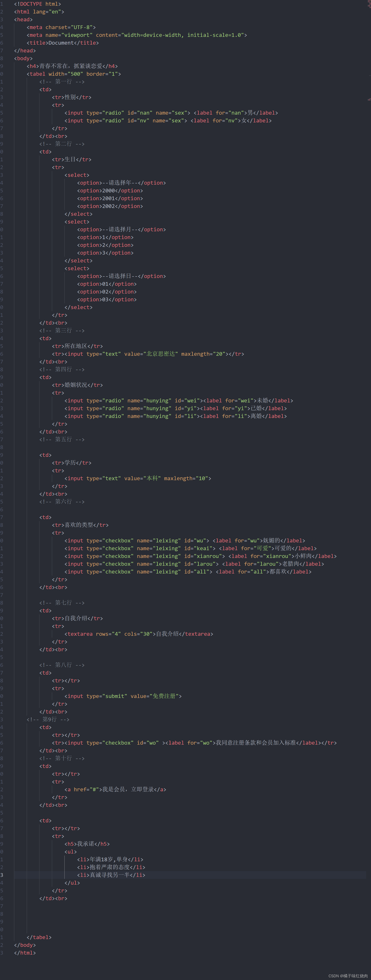Click the <option>01</option> line
Screen dimensions: 371x980
pyautogui.click(x=106, y=284)
